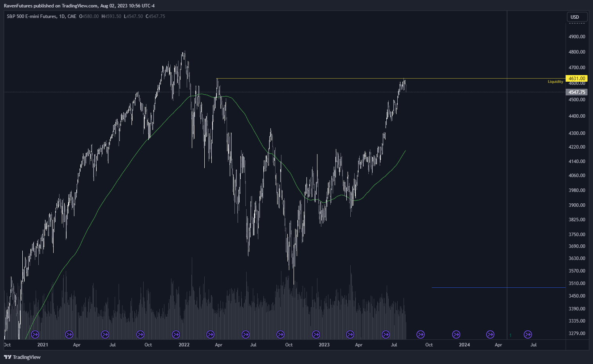Open the December 2023 contract rollover marker
Image resolution: width=593 pixels, height=364 pixels.
click(456, 334)
